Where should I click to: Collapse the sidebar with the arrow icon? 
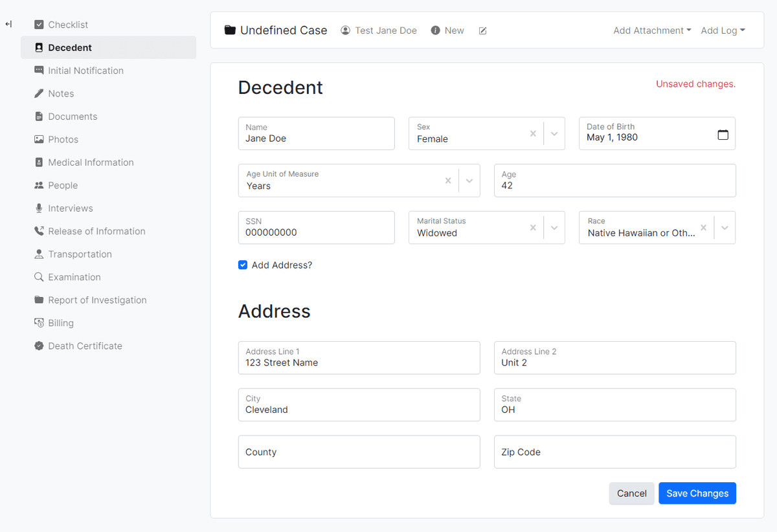pyautogui.click(x=8, y=24)
